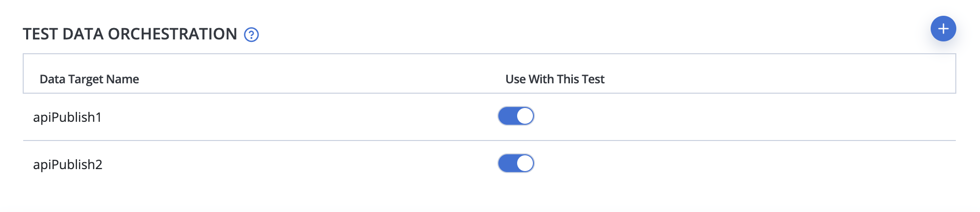
Task: Select the apiPublish1 data target name
Action: (67, 117)
